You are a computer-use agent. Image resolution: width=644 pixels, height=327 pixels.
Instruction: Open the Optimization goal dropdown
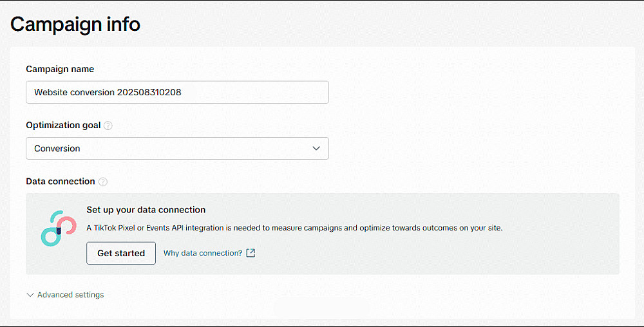[x=177, y=148]
